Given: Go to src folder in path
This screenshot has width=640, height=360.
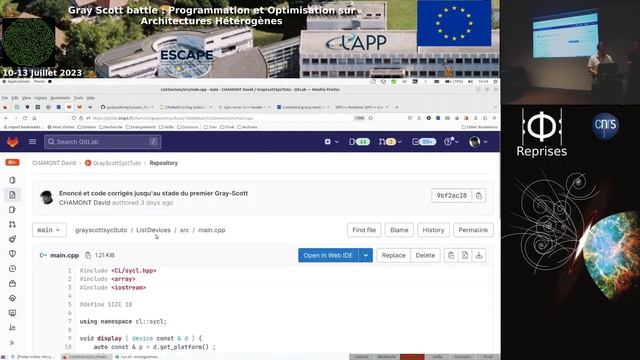Looking at the screenshot, I should coord(184,230).
